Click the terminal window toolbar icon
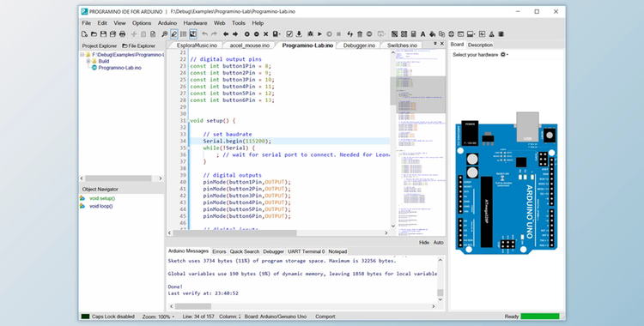 click(460, 34)
